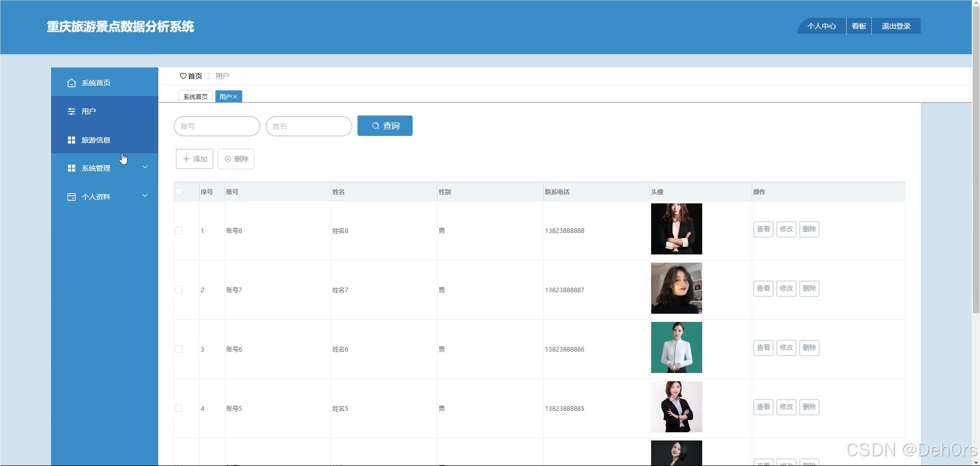Click 首页 in the breadcrumb
This screenshot has height=466, width=980.
[x=195, y=76]
